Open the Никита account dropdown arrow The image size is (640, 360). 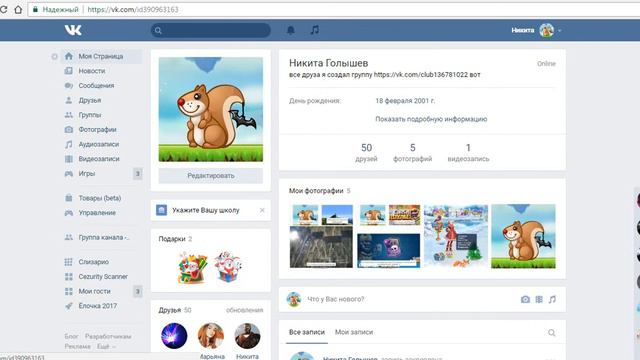pos(560,31)
